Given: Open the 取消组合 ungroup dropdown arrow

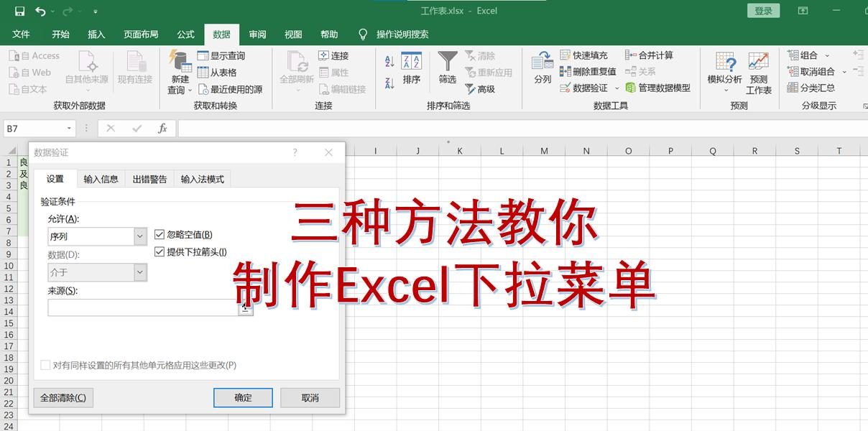Looking at the screenshot, I should tap(844, 72).
